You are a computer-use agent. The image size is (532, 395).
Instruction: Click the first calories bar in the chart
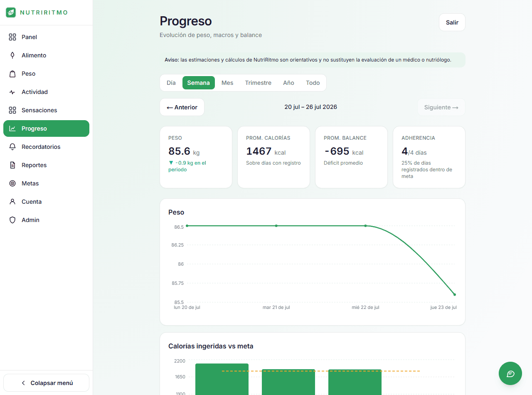222,379
